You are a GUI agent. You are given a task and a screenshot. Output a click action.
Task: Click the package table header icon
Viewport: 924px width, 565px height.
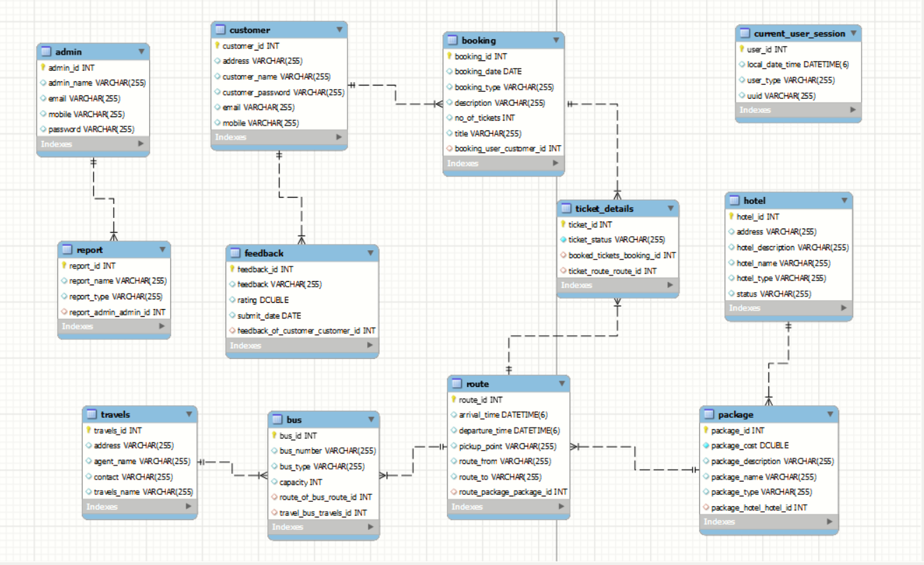pyautogui.click(x=709, y=414)
